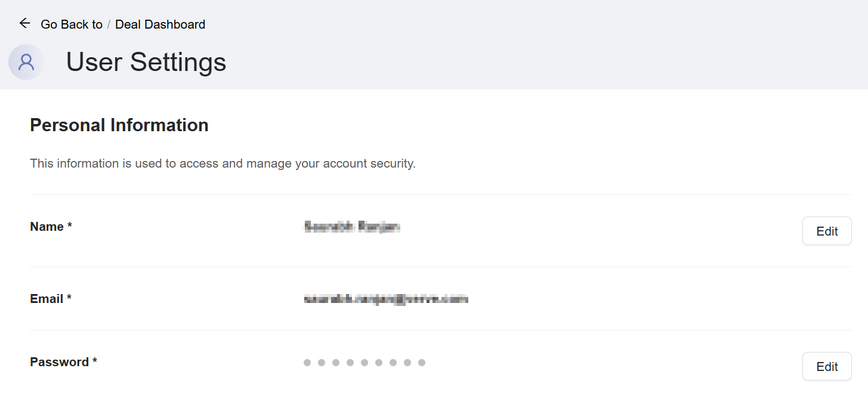Viewport: 868px width, 399px height.
Task: Click Edit next to the Password field
Action: coord(827,366)
